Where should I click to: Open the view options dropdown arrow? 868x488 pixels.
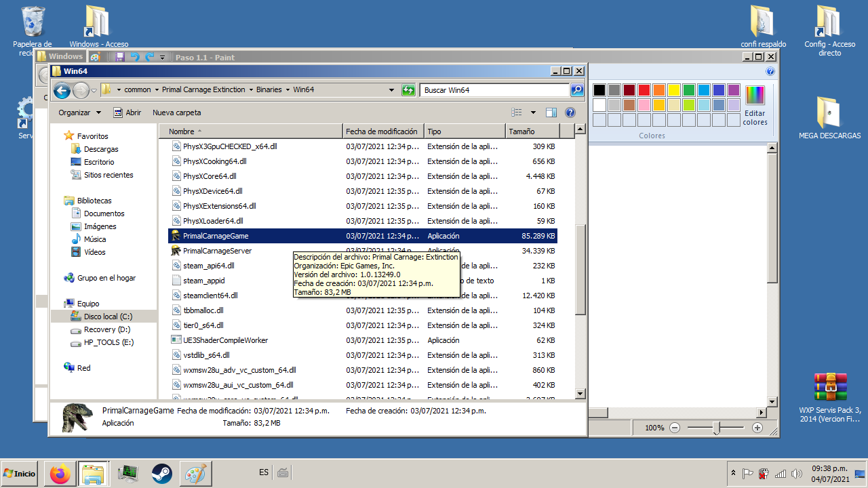point(533,113)
